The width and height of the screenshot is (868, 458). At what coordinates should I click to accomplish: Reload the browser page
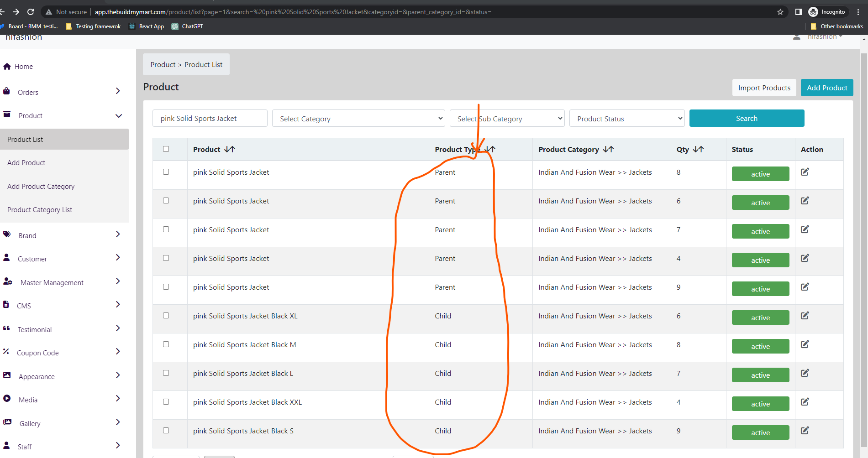[31, 12]
